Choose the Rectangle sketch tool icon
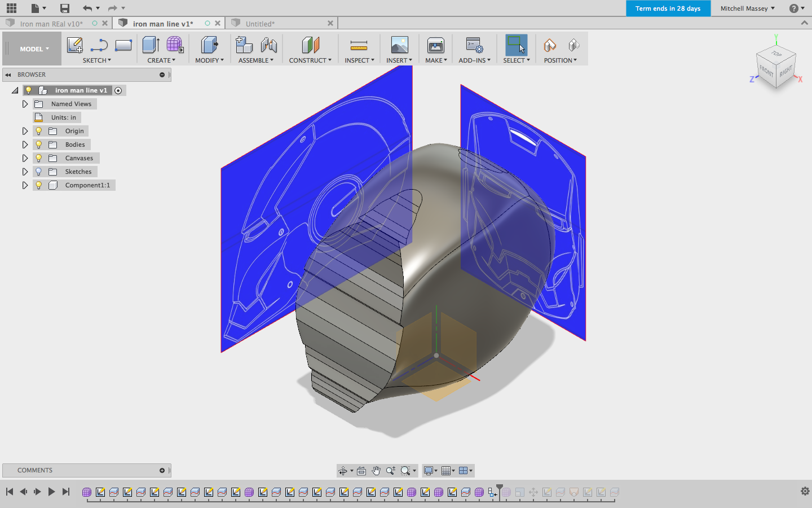 pos(123,45)
